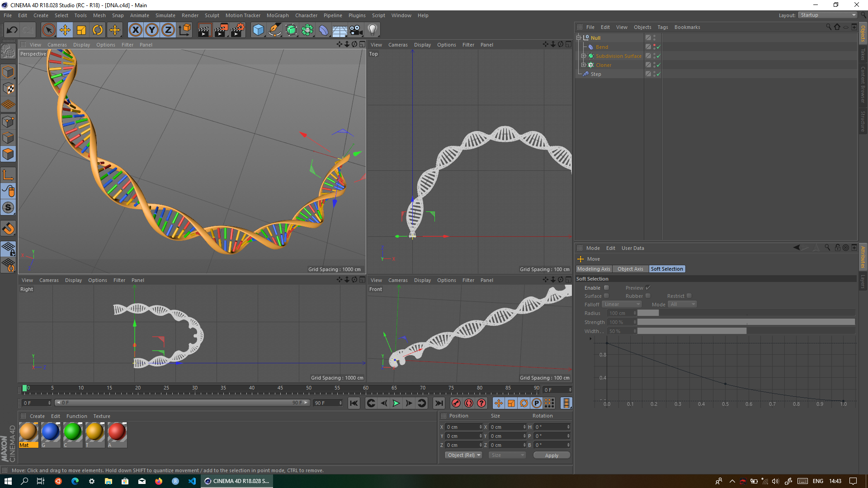The height and width of the screenshot is (488, 868).
Task: Open the Falloff Linear dropdown
Action: (622, 305)
